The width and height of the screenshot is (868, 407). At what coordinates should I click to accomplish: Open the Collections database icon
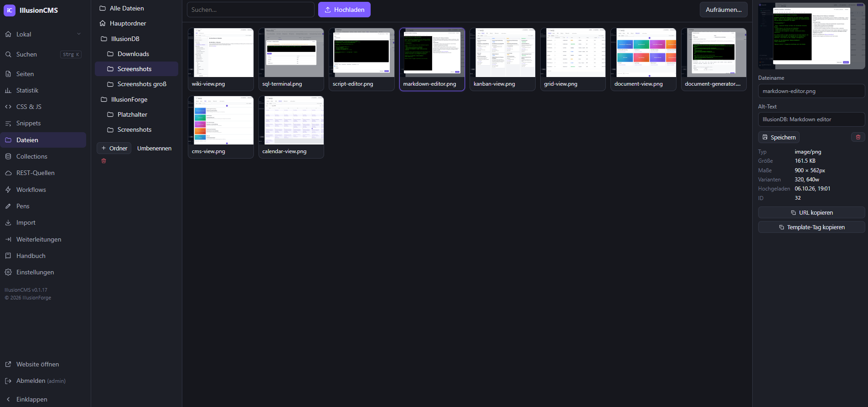(8, 156)
